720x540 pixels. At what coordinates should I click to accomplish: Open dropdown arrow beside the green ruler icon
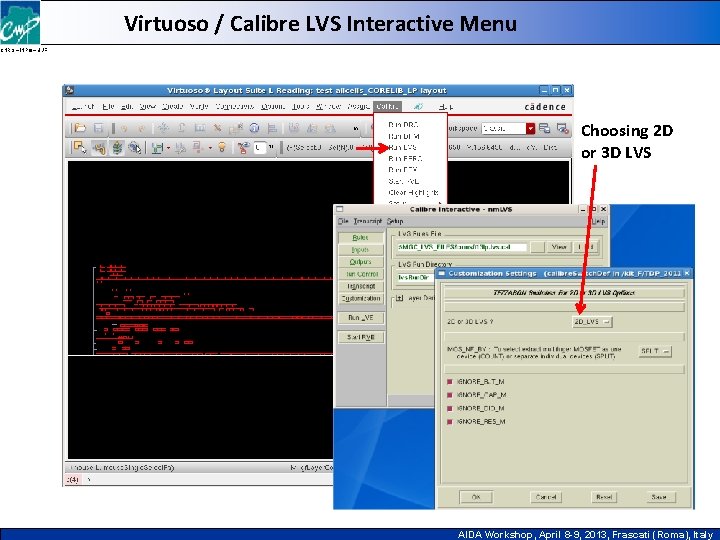tap(169, 148)
